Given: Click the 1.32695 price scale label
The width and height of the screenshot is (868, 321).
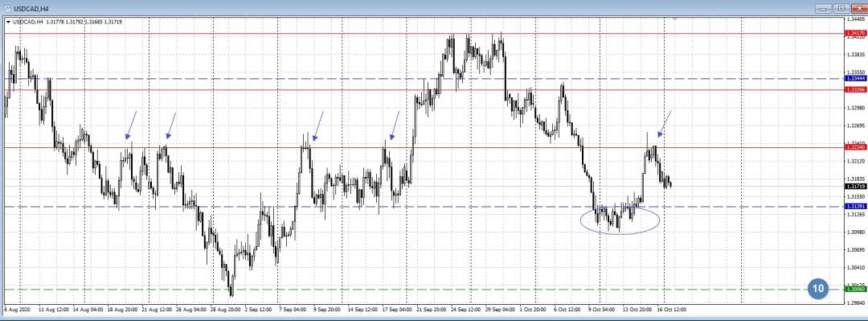Looking at the screenshot, I should (x=855, y=126).
